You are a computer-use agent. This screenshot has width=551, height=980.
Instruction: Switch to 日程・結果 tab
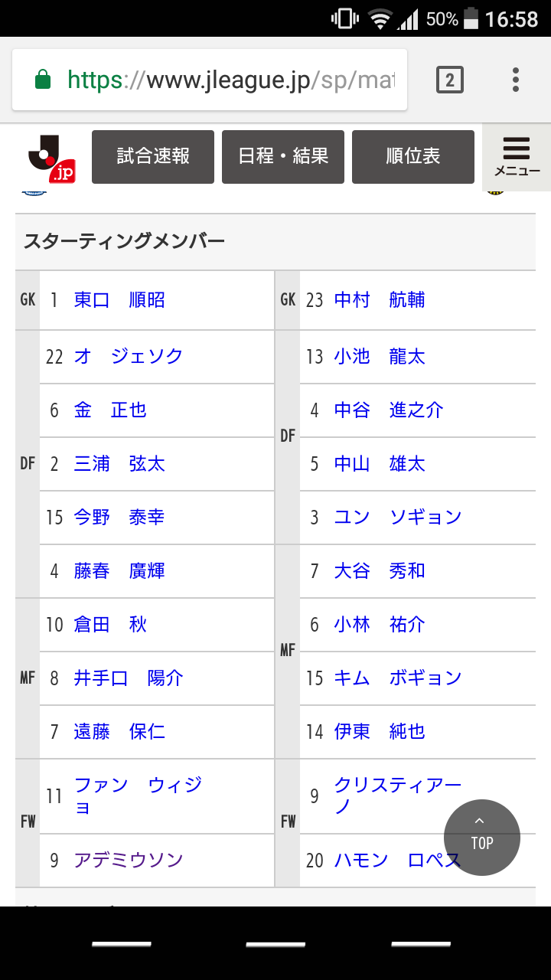(283, 157)
